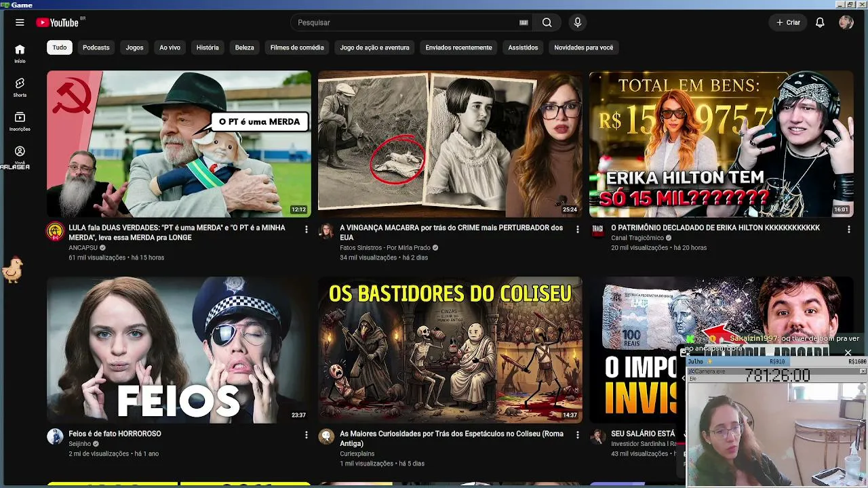The image size is (868, 488).
Task: Select the Ao vivo filter chip
Action: (170, 47)
